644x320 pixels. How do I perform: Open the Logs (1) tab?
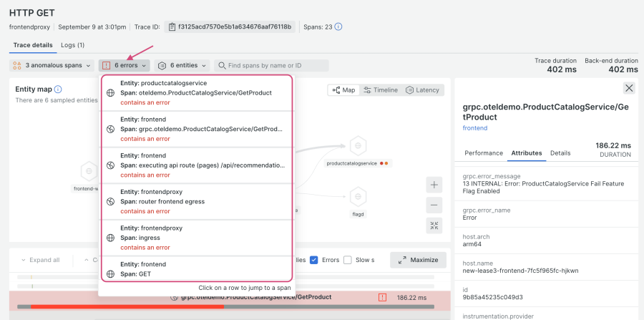click(x=72, y=45)
